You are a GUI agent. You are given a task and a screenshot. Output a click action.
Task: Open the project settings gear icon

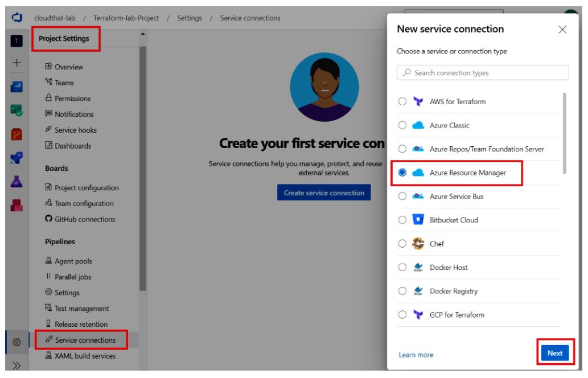(17, 342)
